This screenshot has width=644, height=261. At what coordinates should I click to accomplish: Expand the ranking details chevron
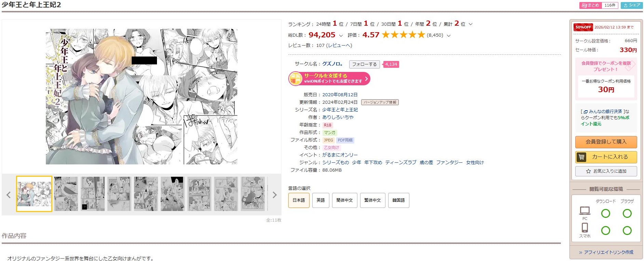tap(471, 24)
